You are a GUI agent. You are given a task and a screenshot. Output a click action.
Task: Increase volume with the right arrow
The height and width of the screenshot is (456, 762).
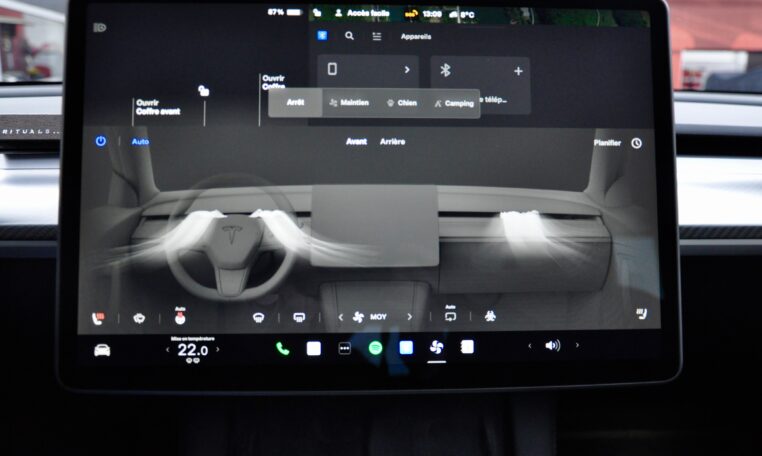[x=577, y=345]
